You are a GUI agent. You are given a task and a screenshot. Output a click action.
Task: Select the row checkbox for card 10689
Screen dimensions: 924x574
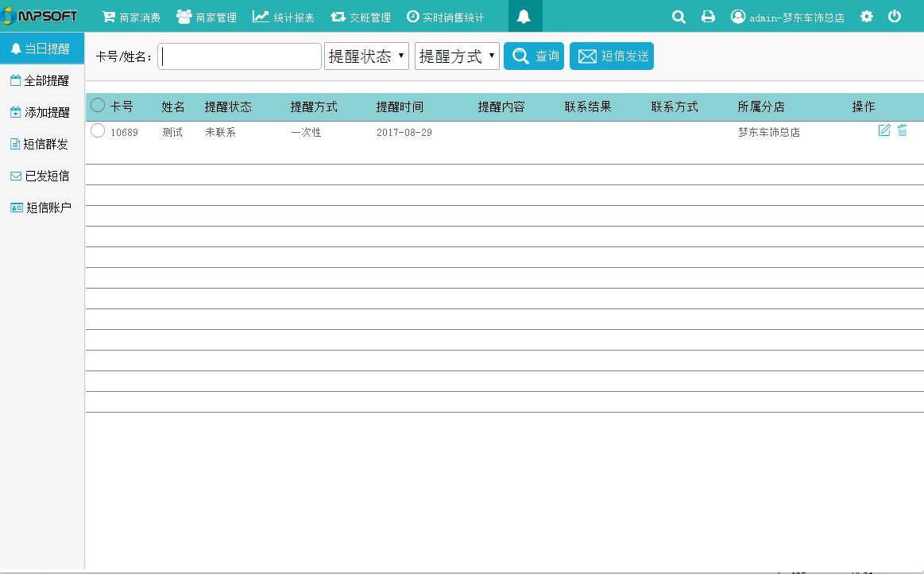coord(98,131)
